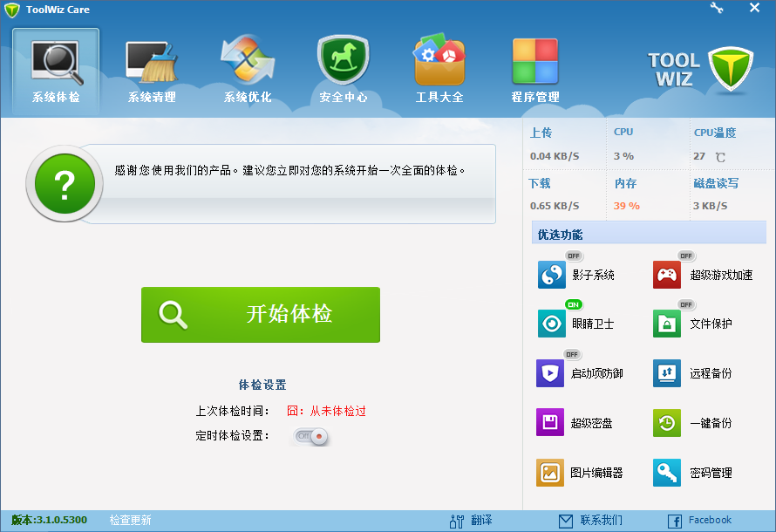Screen dimensions: 776x532
Task: Switch to the 系统清理 cleanup tab
Action: click(x=151, y=70)
